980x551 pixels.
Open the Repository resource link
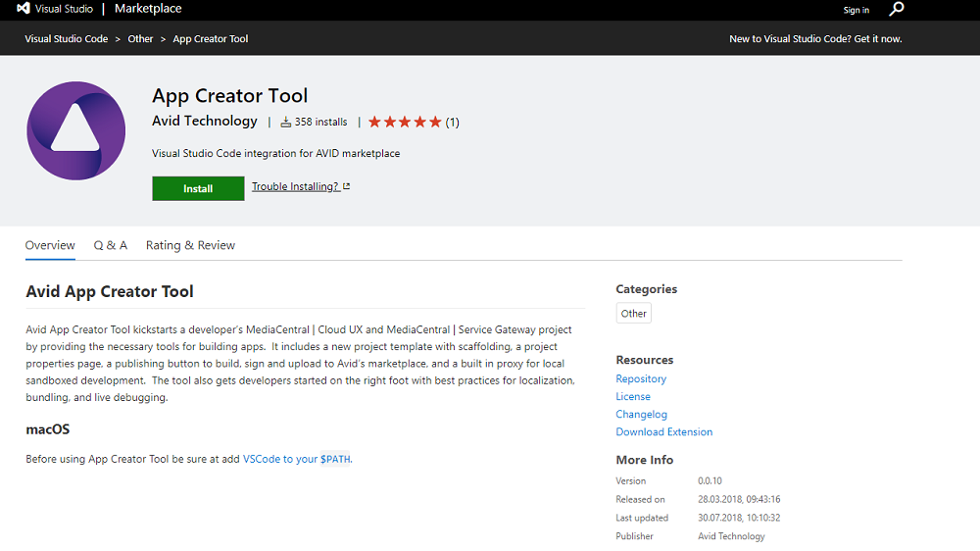point(641,378)
